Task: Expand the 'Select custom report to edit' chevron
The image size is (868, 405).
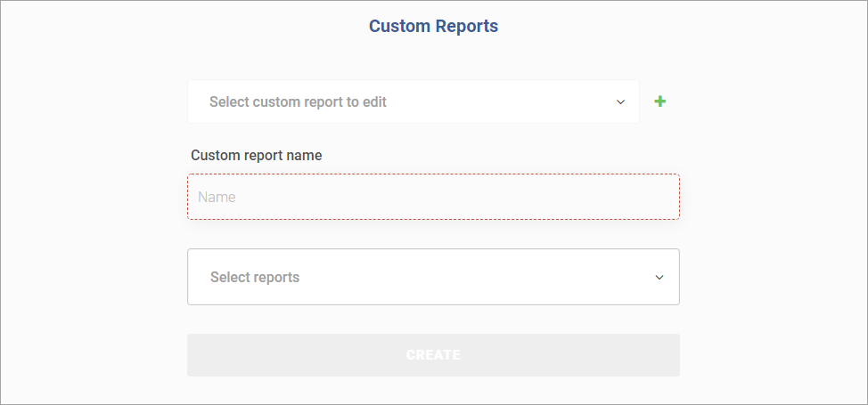Action: pos(620,101)
